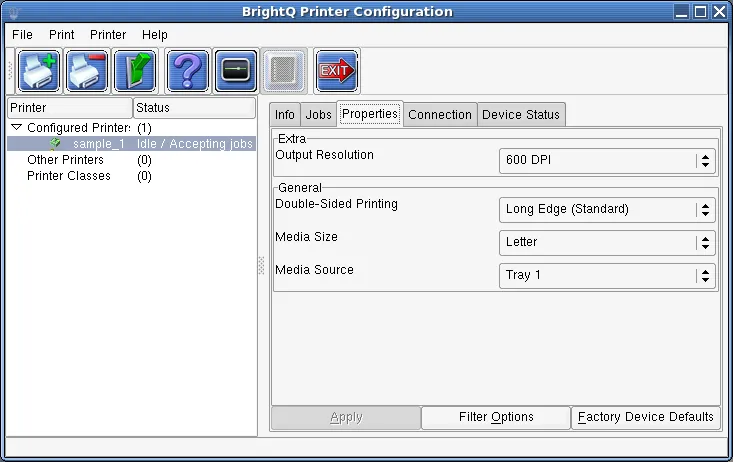The image size is (733, 462).
Task: Open help with the question mark icon
Action: click(x=187, y=71)
